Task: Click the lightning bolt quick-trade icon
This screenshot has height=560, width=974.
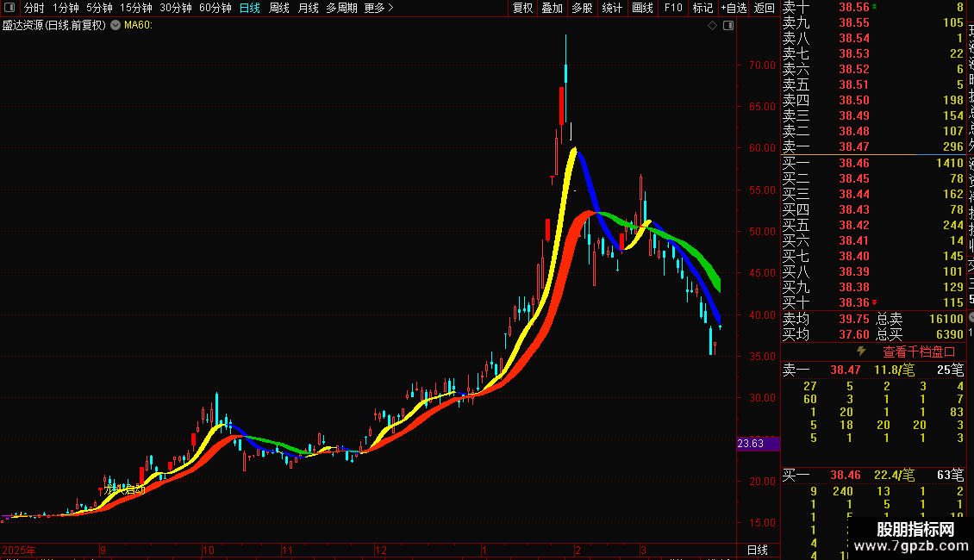Action: (861, 352)
